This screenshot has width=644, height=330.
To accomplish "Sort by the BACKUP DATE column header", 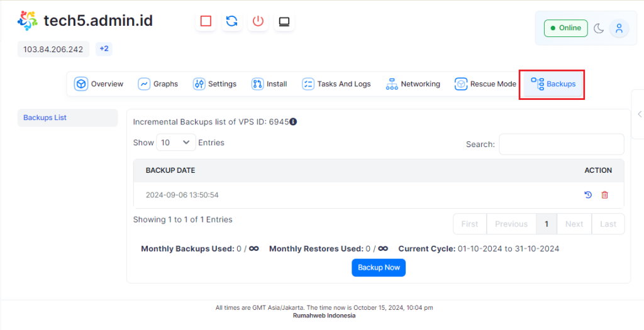I will (x=170, y=170).
